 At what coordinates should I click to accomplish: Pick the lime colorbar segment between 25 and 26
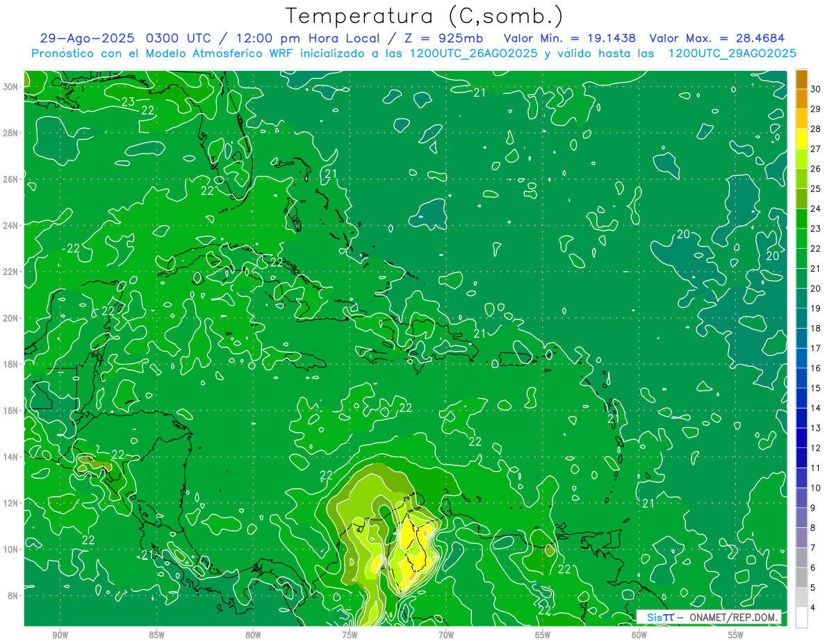click(x=801, y=179)
